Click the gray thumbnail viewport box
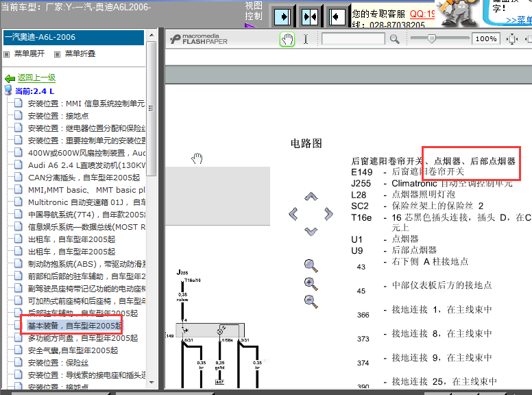 pos(217,196)
